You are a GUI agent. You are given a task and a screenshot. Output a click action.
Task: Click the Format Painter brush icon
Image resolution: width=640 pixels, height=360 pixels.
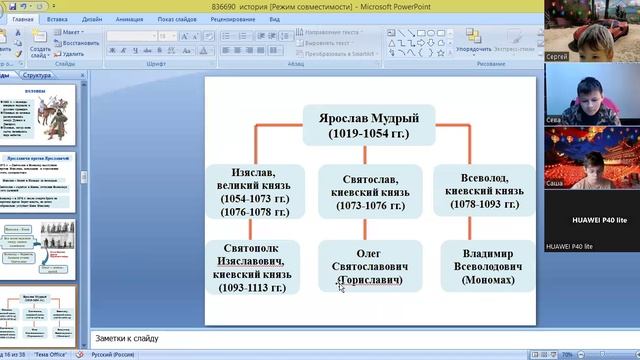coord(18,53)
